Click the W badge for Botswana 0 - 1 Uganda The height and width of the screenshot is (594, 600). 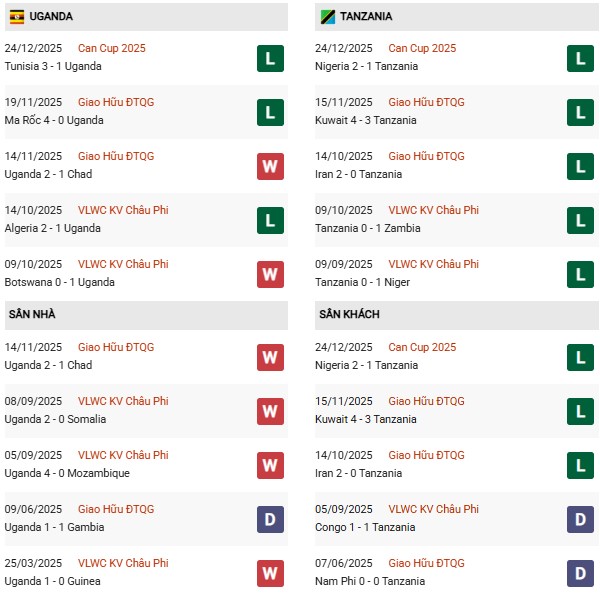[269, 274]
